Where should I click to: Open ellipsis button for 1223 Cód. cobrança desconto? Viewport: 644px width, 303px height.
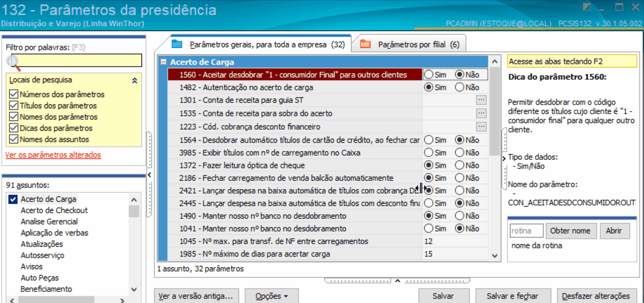tap(481, 126)
